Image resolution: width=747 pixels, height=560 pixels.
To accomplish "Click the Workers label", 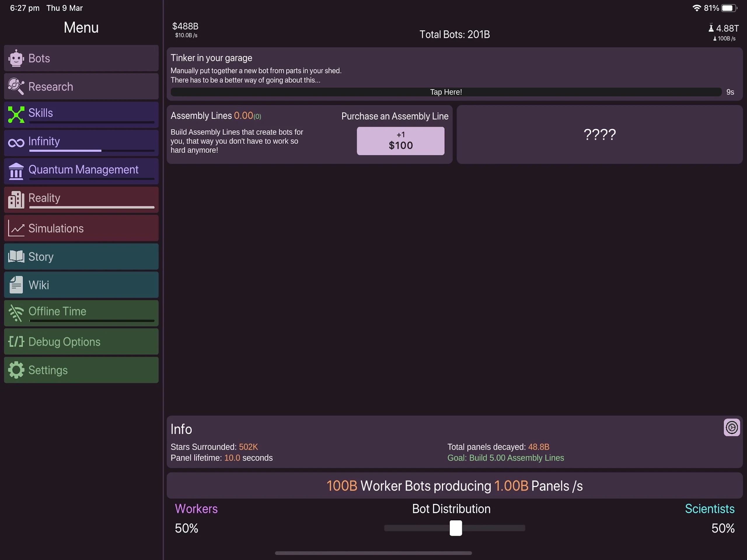I will pyautogui.click(x=196, y=509).
